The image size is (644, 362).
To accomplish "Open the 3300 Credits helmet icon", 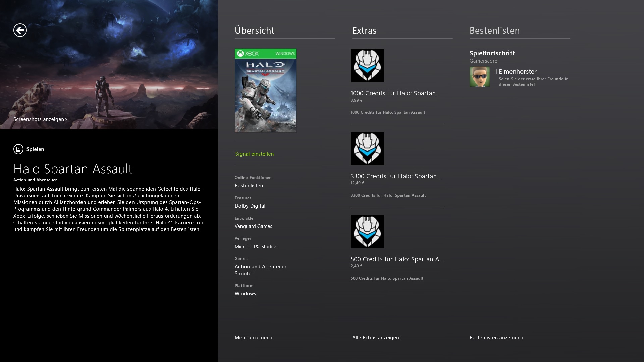I will (x=367, y=148).
